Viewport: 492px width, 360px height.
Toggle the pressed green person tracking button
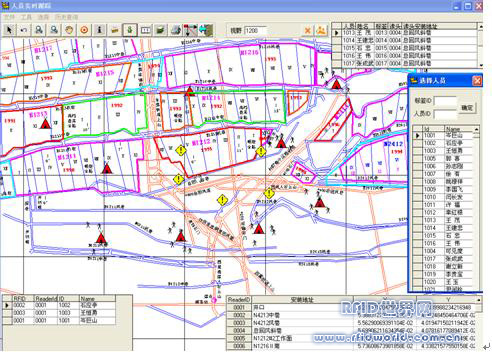coord(130,30)
